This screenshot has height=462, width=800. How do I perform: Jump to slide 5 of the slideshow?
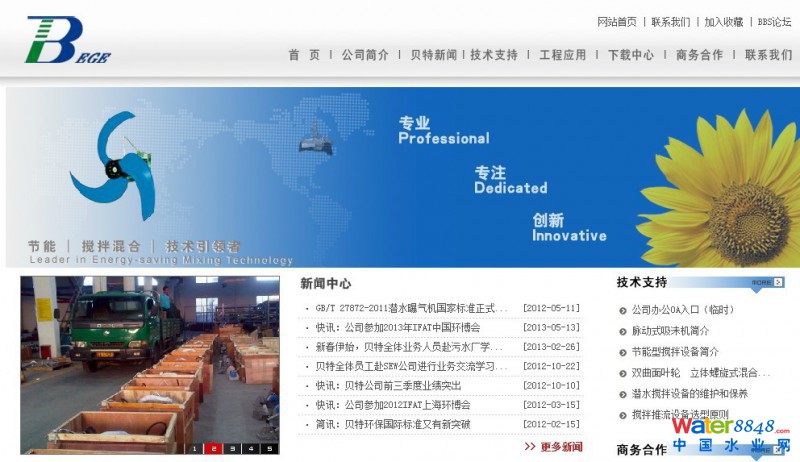(267, 448)
